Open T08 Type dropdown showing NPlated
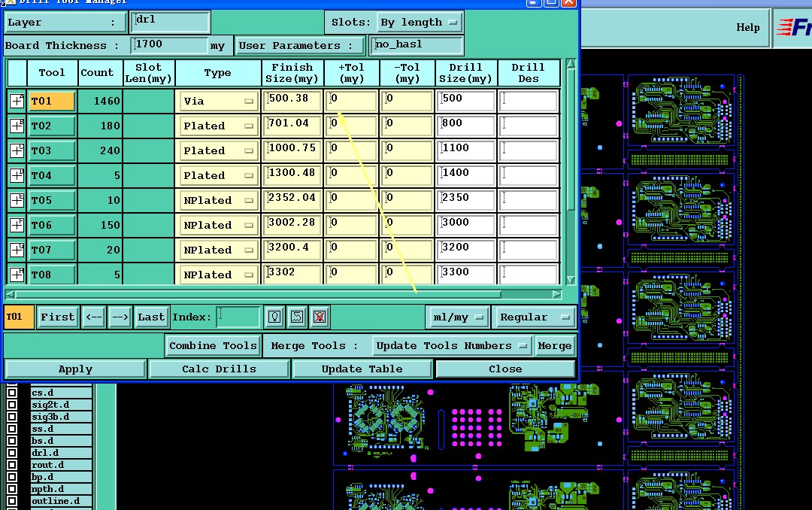 click(x=217, y=275)
